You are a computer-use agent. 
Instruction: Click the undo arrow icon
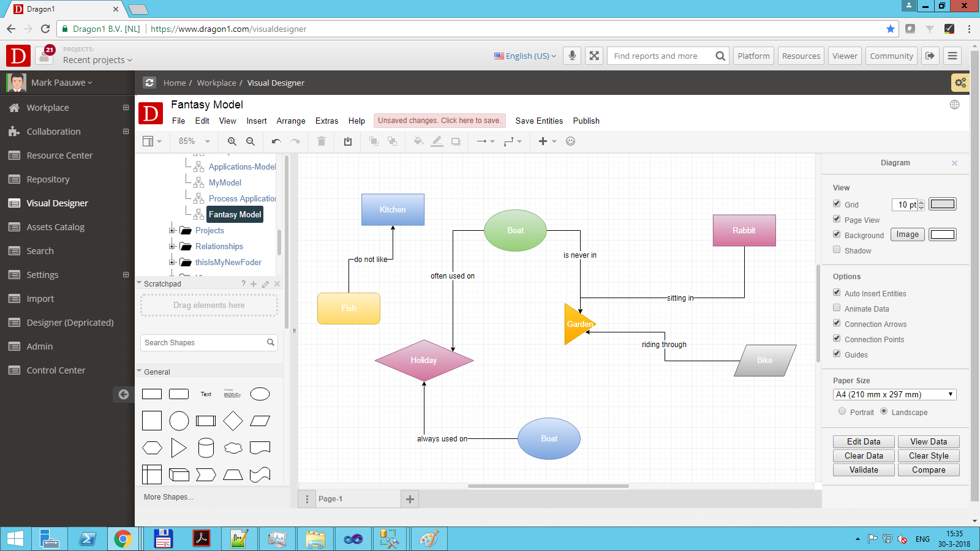pyautogui.click(x=276, y=141)
